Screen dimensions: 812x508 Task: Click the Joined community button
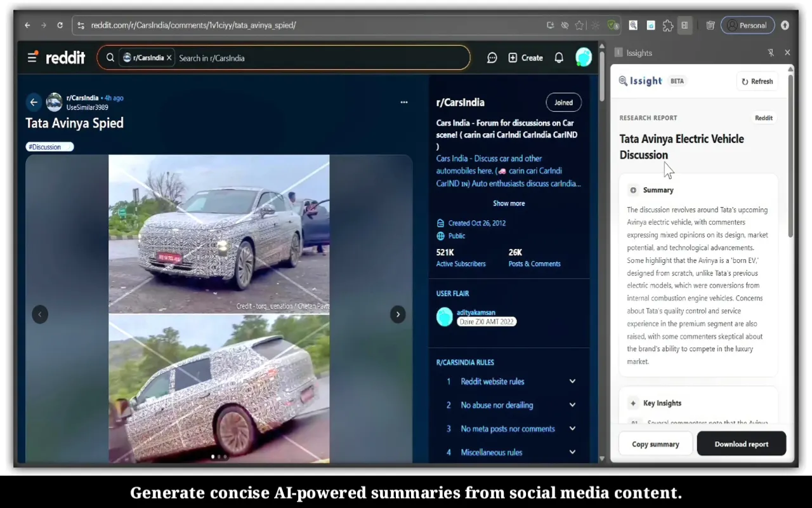pyautogui.click(x=563, y=102)
